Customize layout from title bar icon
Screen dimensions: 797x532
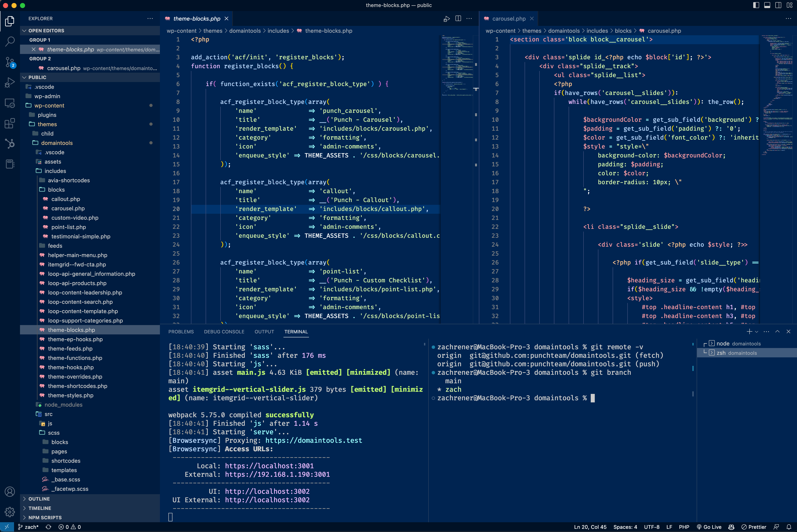pyautogui.click(x=789, y=5)
